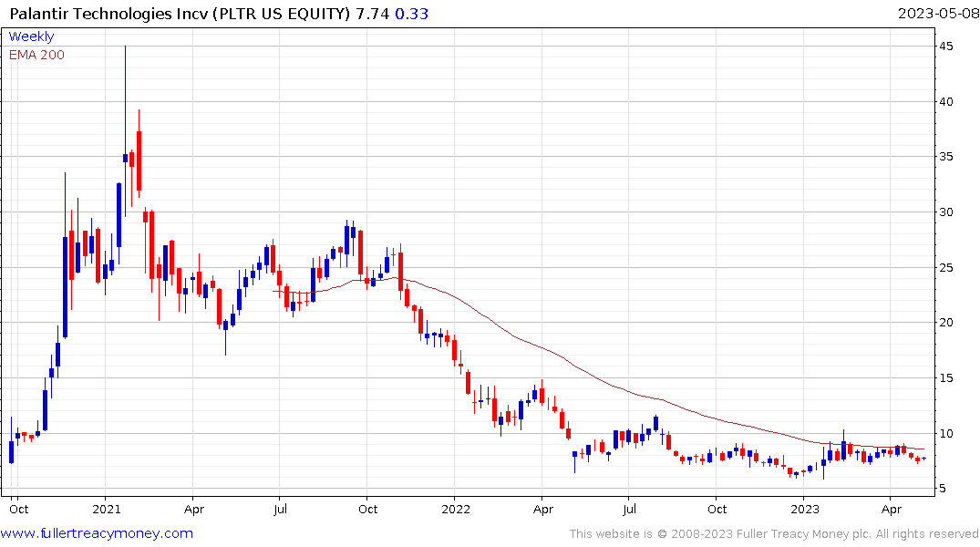Select the chart title Palantir Technologies Incv
The width and height of the screenshot is (980, 547).
108,14
